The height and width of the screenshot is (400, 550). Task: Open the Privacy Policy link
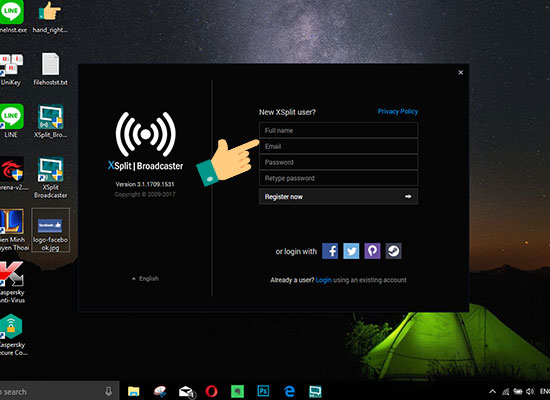point(398,112)
